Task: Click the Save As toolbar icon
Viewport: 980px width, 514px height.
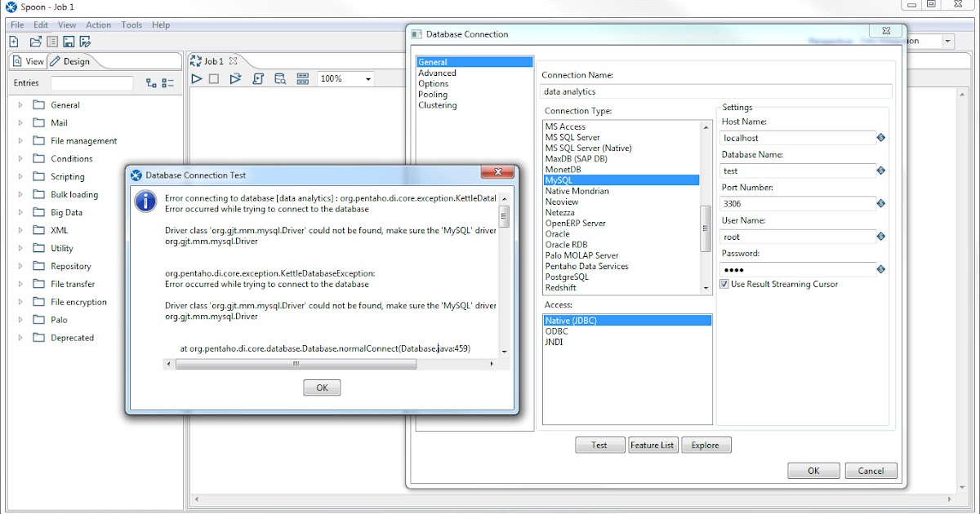Action: click(x=85, y=42)
